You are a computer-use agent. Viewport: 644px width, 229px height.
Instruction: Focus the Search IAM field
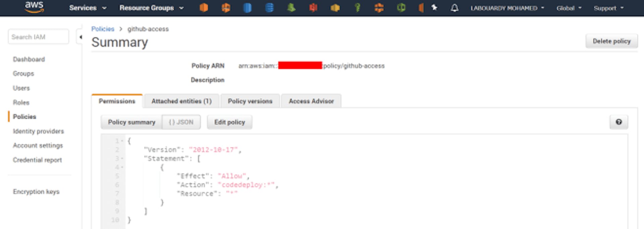click(x=38, y=37)
